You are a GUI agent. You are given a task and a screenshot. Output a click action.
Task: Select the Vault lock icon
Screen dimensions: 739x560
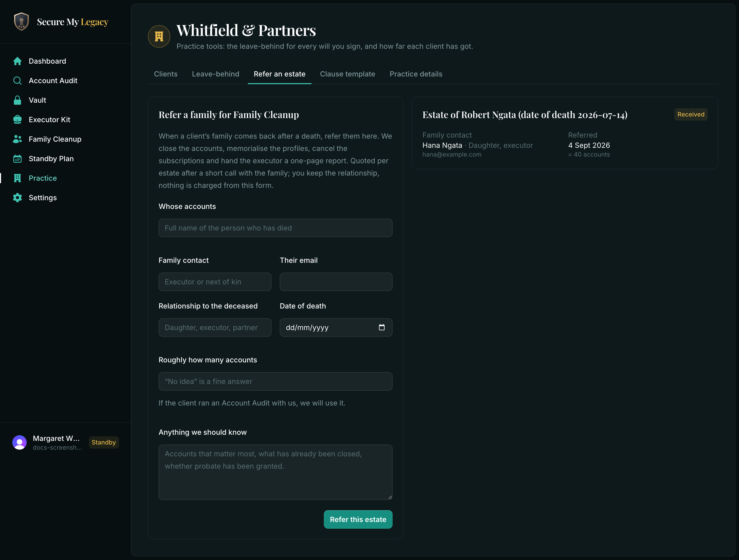pyautogui.click(x=17, y=100)
